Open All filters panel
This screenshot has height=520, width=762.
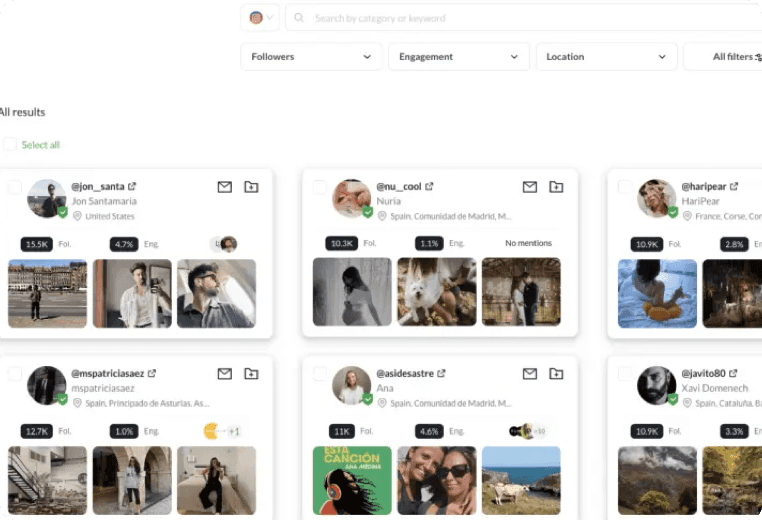[x=723, y=57]
